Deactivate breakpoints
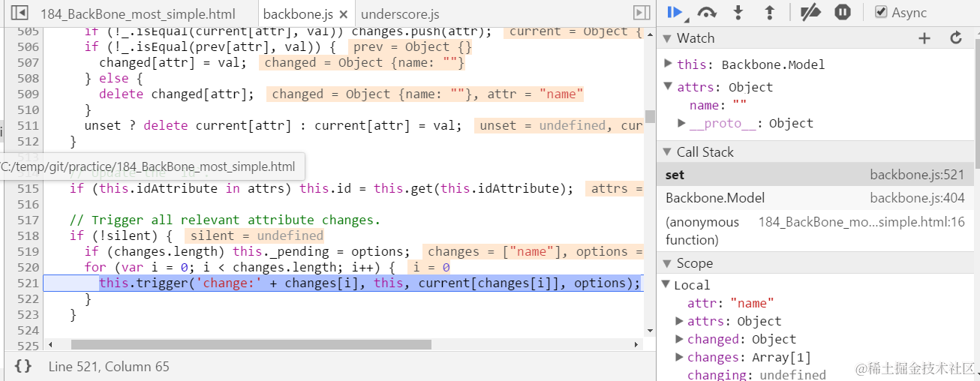Viewport: 980px width, 381px height. pos(810,12)
